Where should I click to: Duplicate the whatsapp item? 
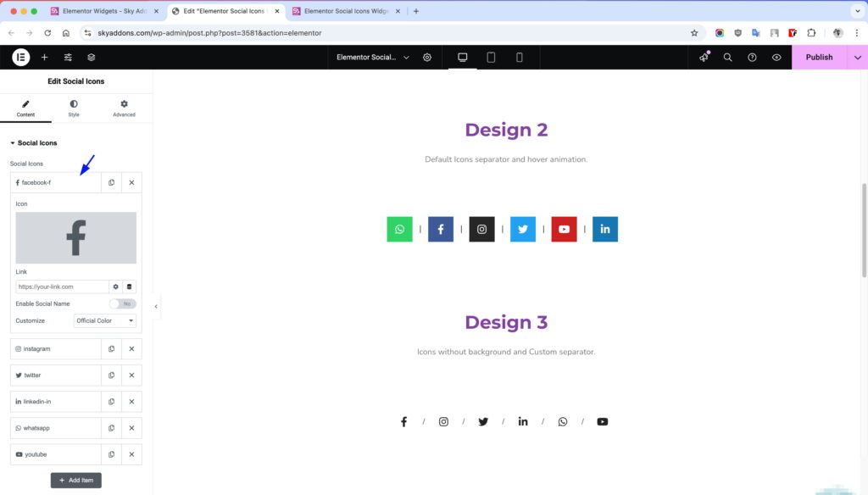click(x=111, y=428)
